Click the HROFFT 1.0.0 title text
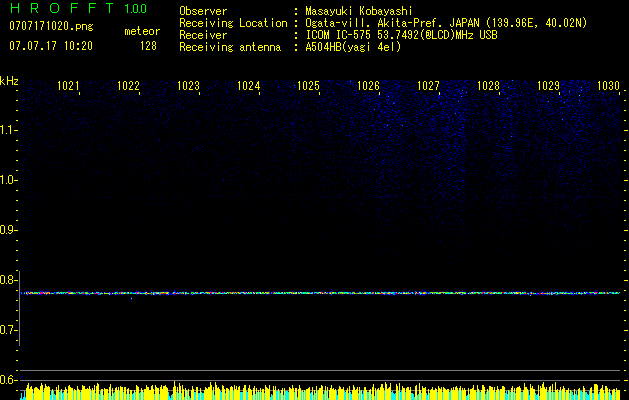The height and width of the screenshot is (400, 629). coord(79,8)
